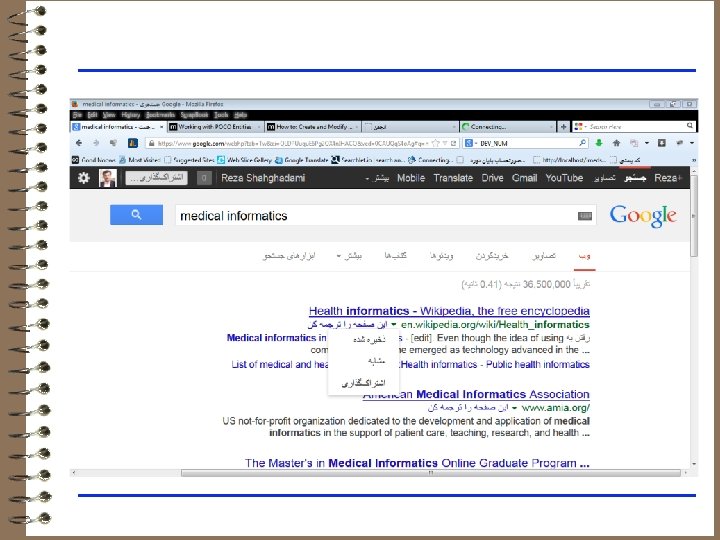Open dropdown arrow next to en.wikipedia.org URL
Viewport: 720px width, 540px height.
tap(394, 325)
